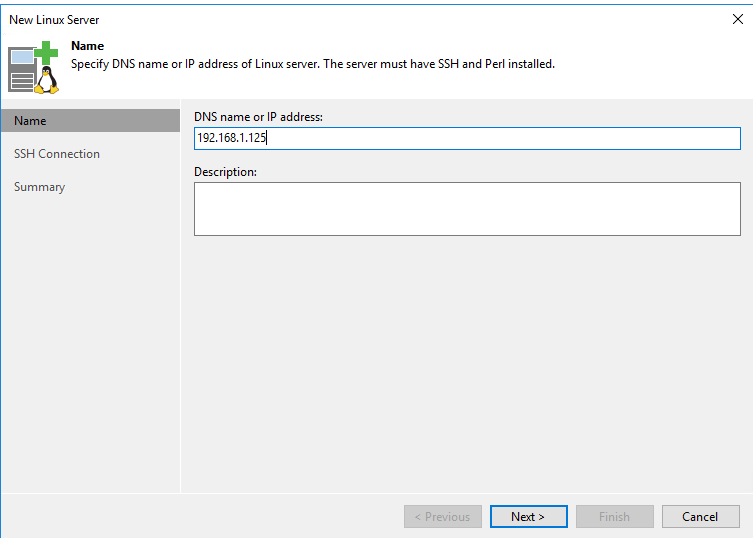Click the green plus sign on server icon
Viewport: 753px width, 538px height.
[x=46, y=52]
